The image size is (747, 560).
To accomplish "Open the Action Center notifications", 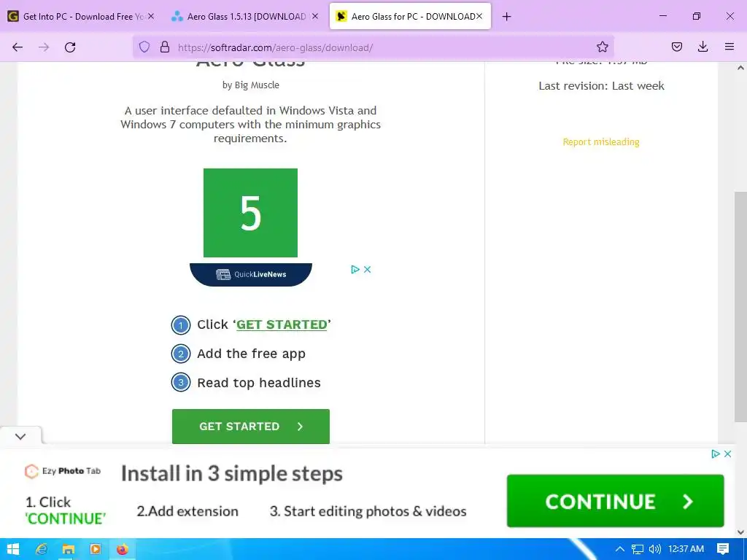I will [723, 549].
